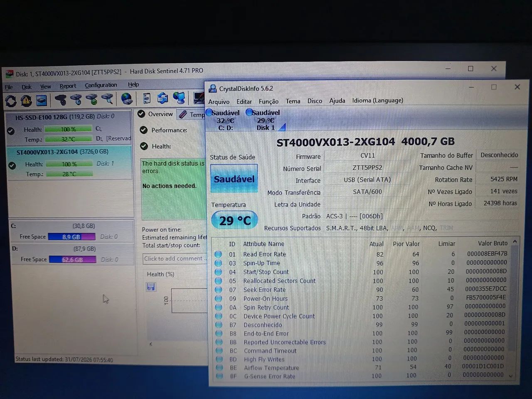Image resolution: width=532 pixels, height=399 pixels.
Task: Click the 100 % health bar of HS-SSD-E100
Action: (x=69, y=129)
